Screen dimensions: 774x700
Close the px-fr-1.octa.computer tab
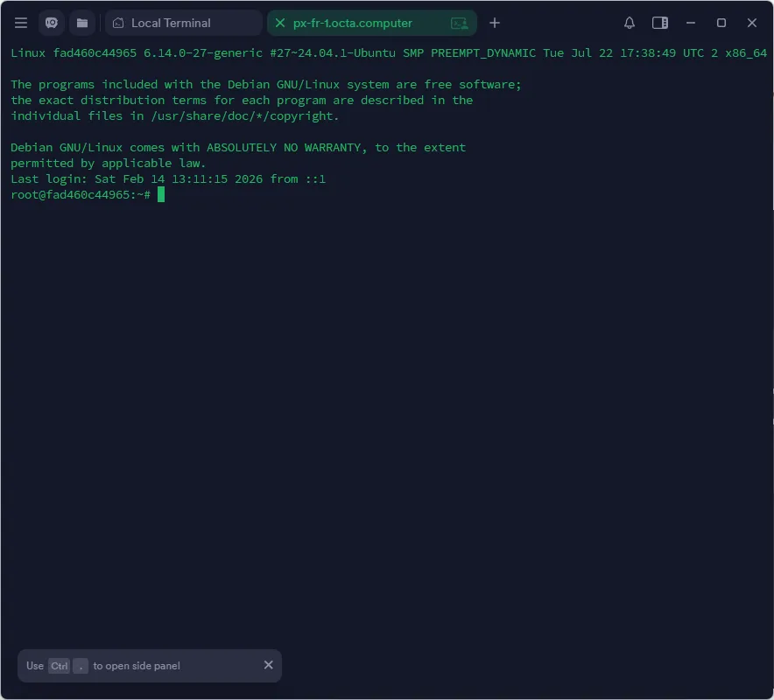click(280, 23)
